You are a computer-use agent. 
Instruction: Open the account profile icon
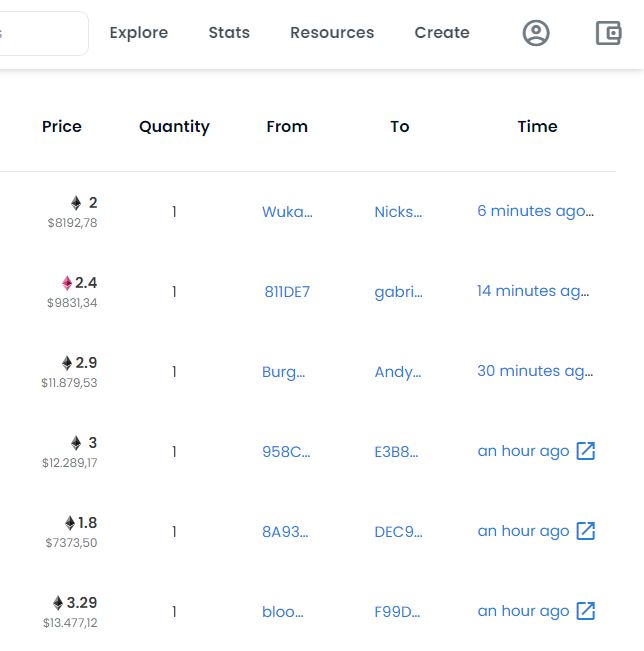pyautogui.click(x=536, y=33)
